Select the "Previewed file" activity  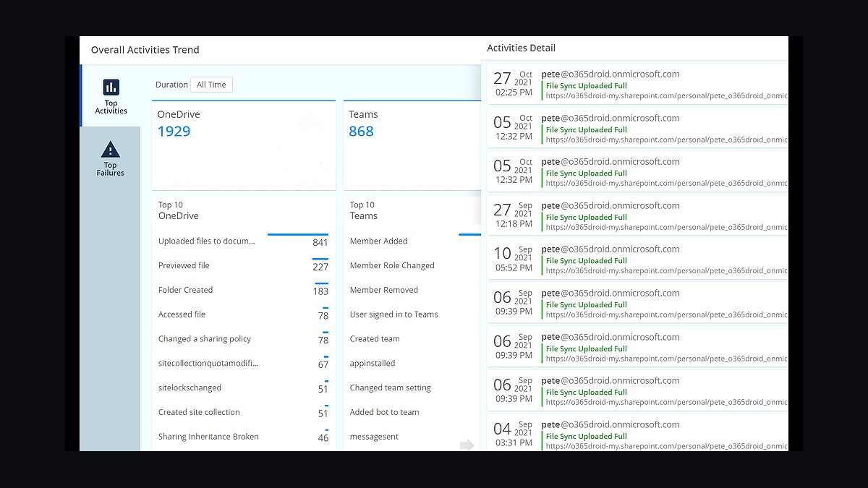click(x=243, y=266)
